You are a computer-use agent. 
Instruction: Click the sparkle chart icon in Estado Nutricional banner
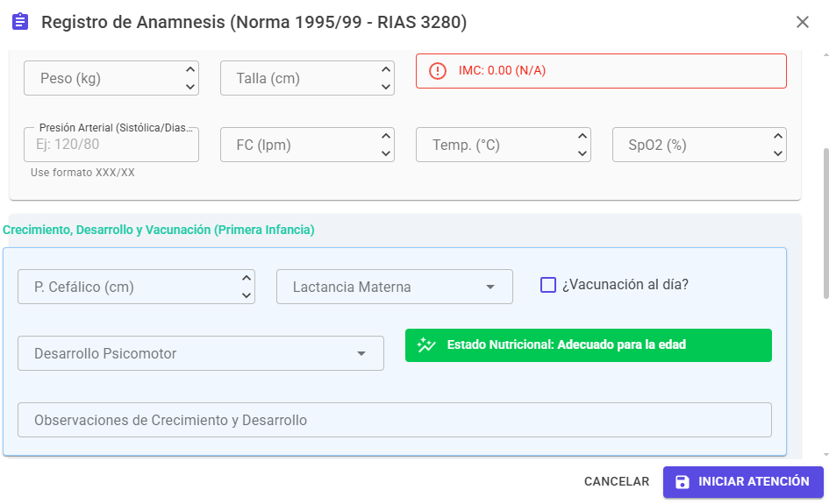[426, 345]
